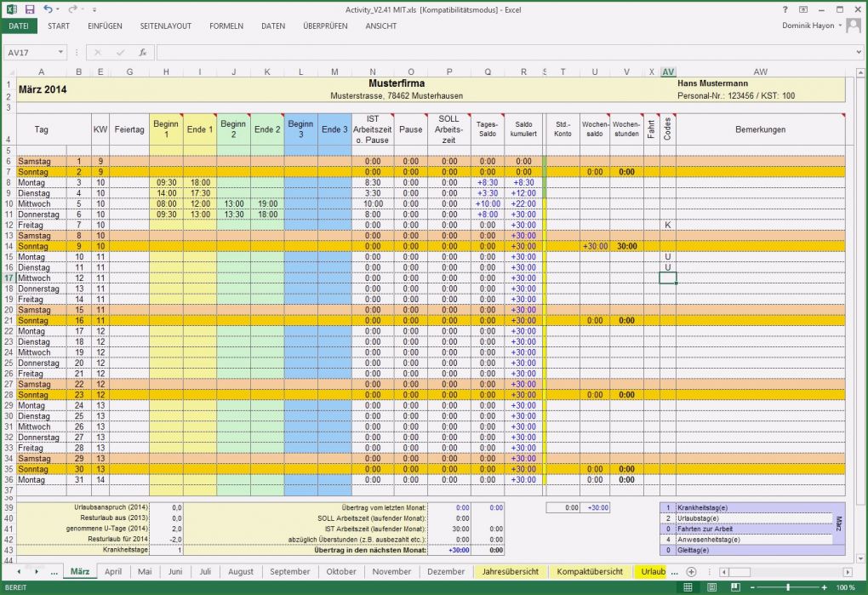Zoom in using the plus on the zoom slider
The width and height of the screenshot is (868, 595).
pos(824,587)
